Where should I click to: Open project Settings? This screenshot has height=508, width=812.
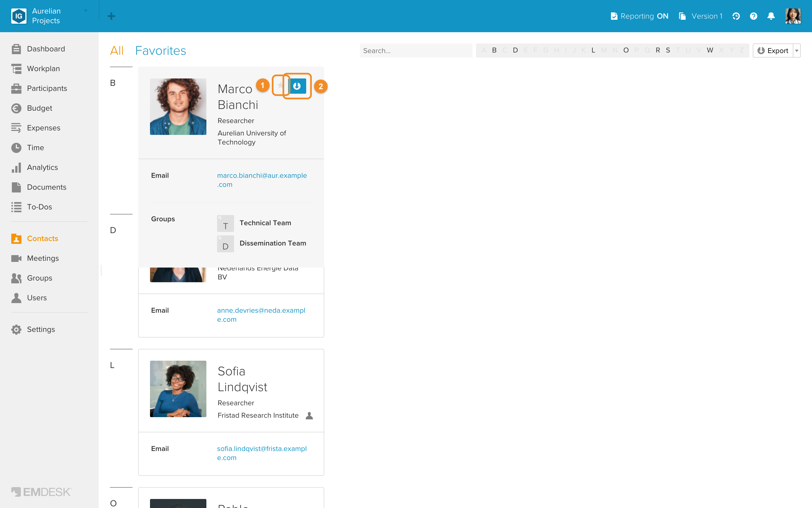coord(33,330)
